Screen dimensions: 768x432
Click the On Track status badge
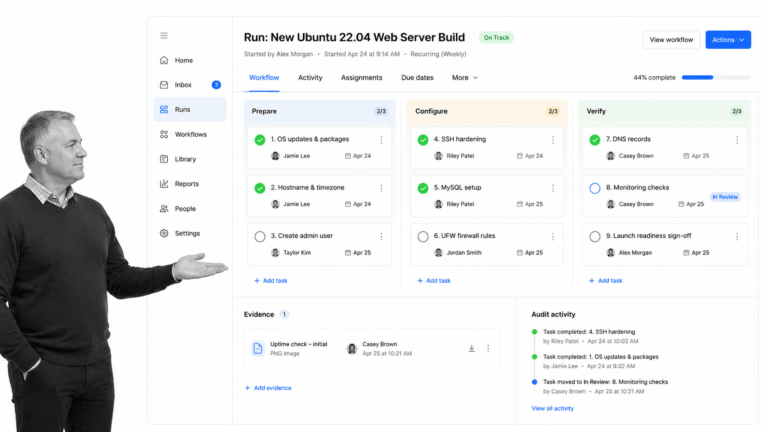pos(496,37)
